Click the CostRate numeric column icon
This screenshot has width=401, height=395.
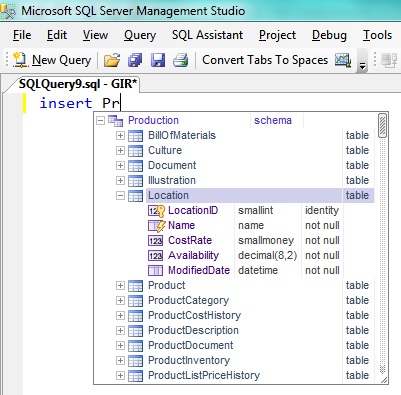click(155, 241)
